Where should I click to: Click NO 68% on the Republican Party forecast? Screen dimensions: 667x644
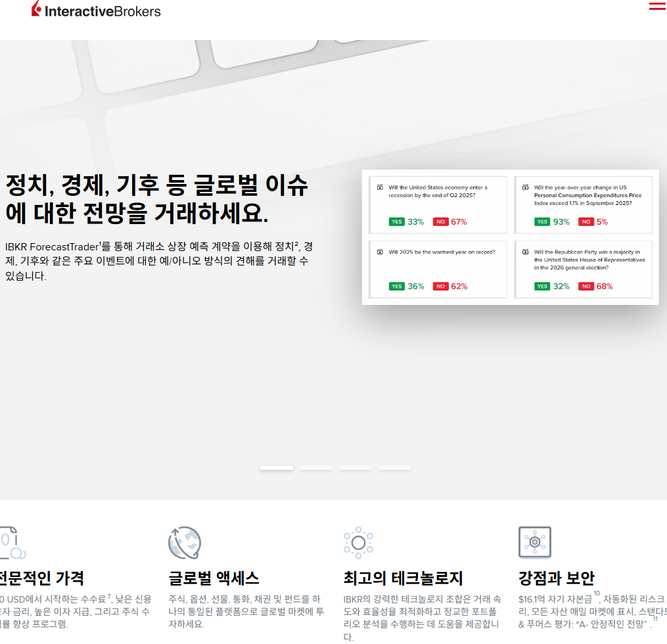[595, 287]
